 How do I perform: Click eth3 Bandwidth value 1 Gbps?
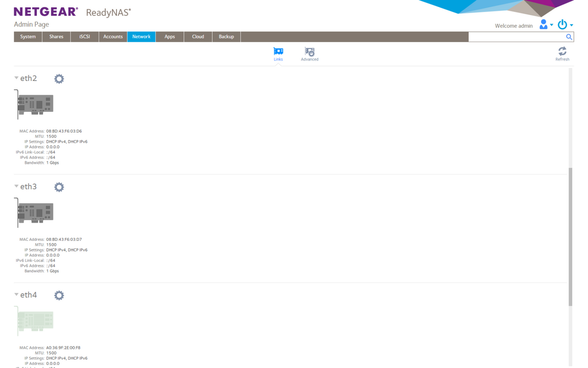pyautogui.click(x=52, y=271)
